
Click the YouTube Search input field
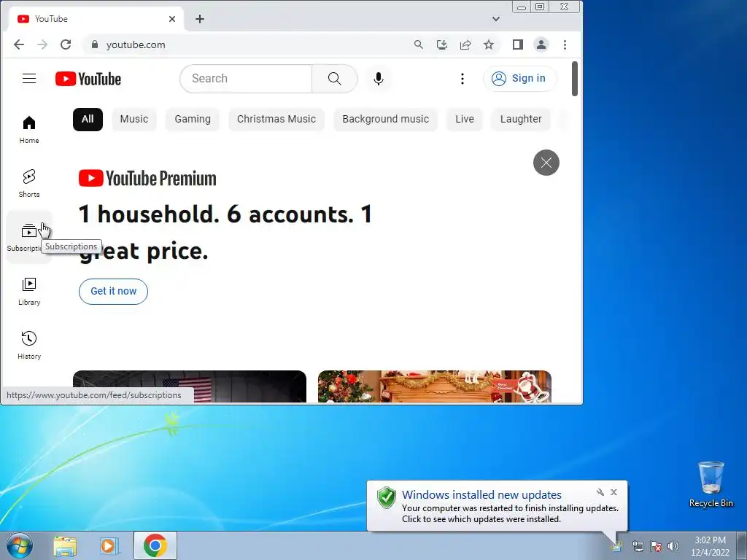pyautogui.click(x=247, y=79)
